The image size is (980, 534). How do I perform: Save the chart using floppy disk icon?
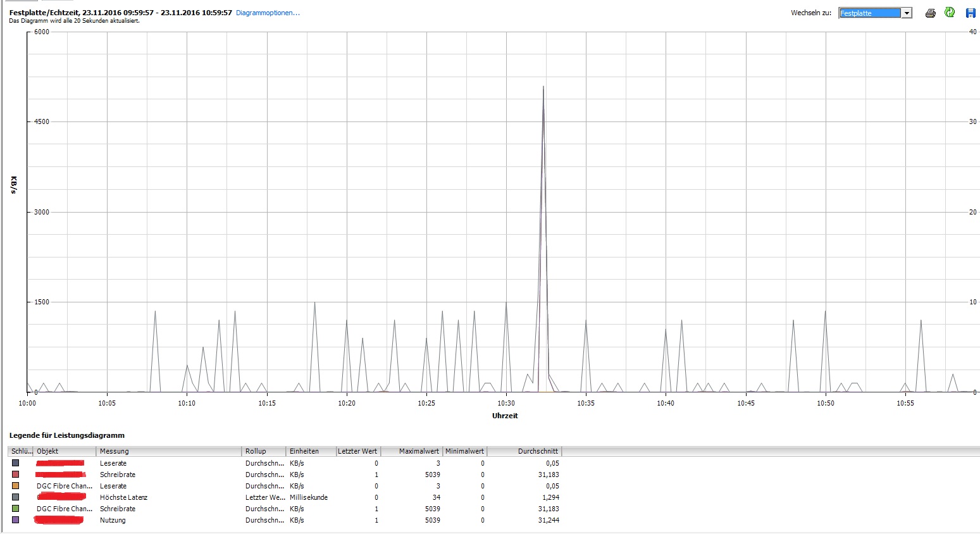coord(971,13)
